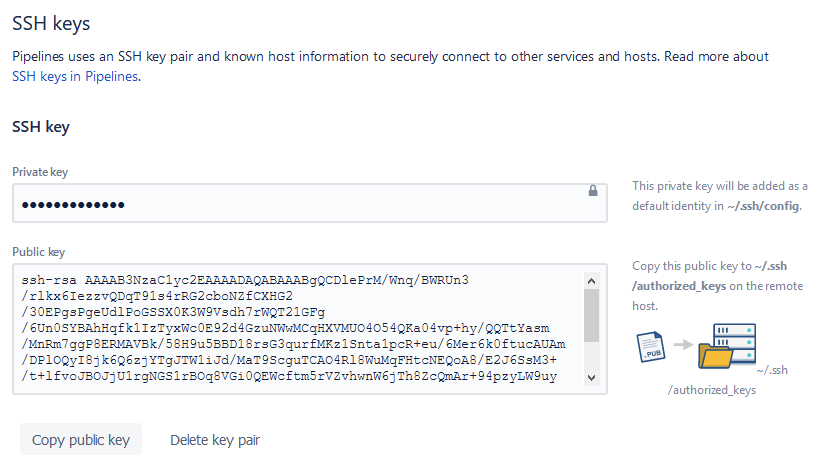Click the lock icon in Private key field
Screen dimensions: 825x468
click(x=592, y=190)
